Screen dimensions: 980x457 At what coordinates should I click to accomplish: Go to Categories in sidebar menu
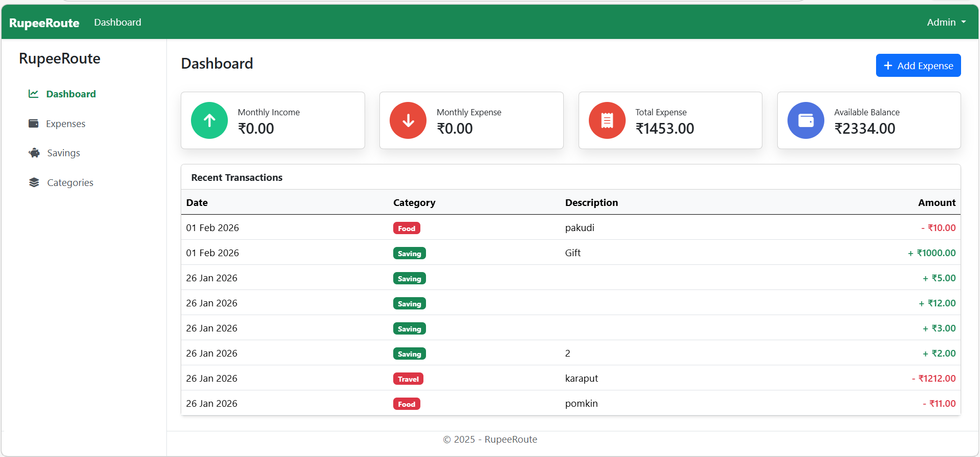70,182
